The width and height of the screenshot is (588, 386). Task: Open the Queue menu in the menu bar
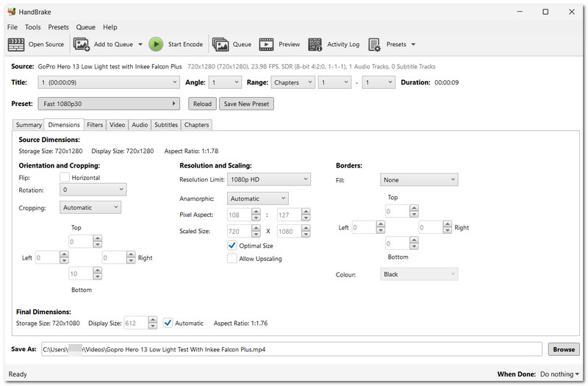click(86, 27)
